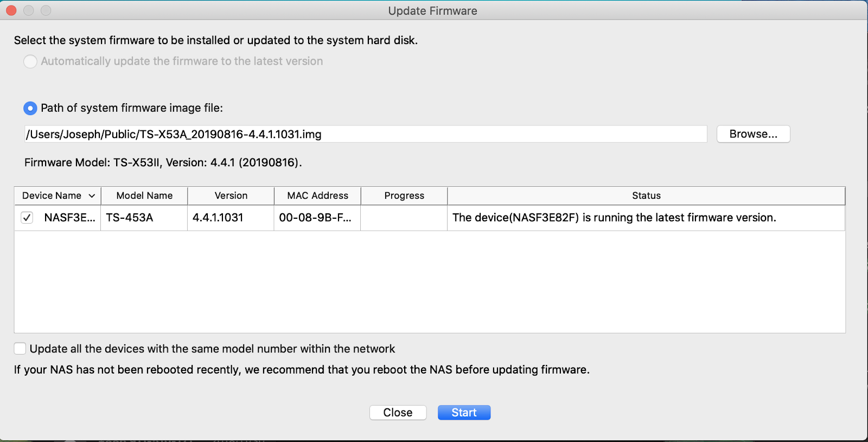Viewport: 868px width, 442px height.
Task: Sort by MAC Address column header
Action: click(x=317, y=195)
